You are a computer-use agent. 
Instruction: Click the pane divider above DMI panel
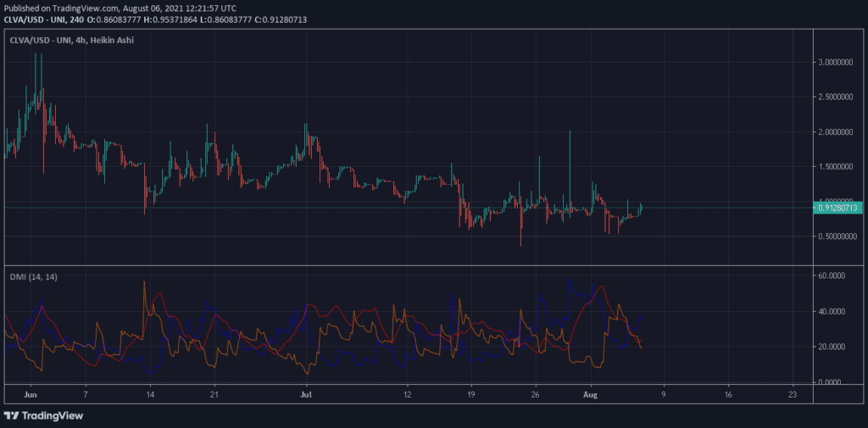point(407,265)
